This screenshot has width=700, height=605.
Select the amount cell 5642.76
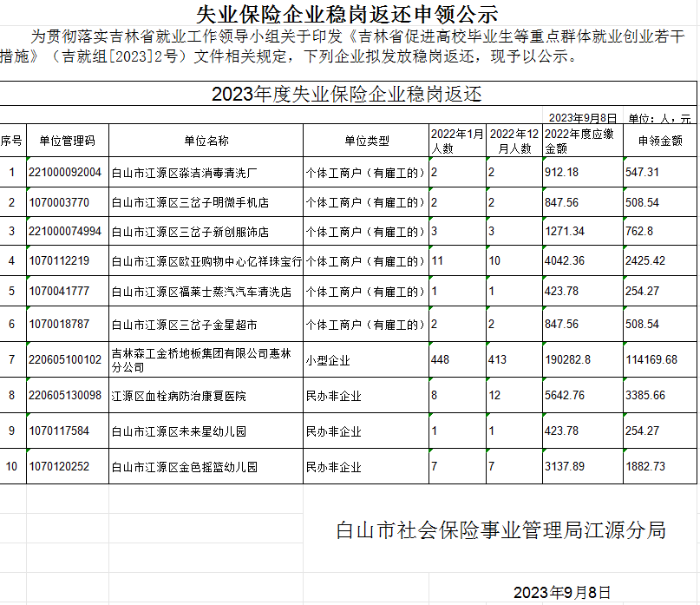point(583,395)
